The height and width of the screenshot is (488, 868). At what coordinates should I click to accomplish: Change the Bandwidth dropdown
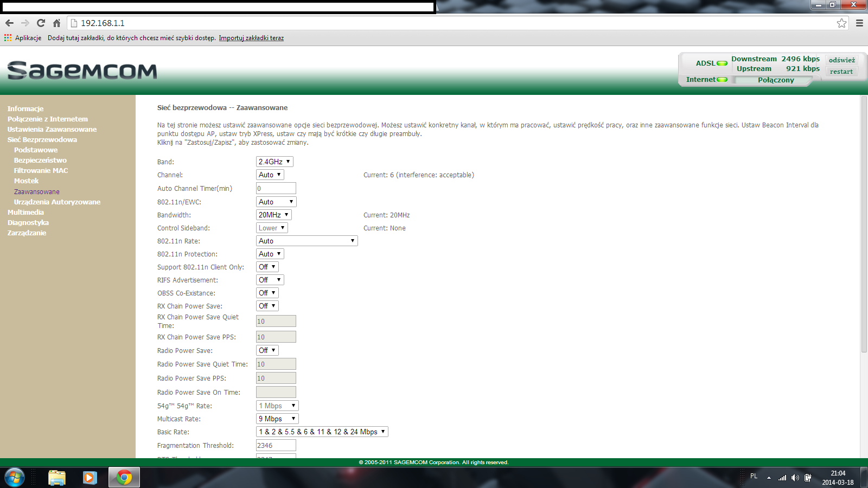pyautogui.click(x=274, y=215)
